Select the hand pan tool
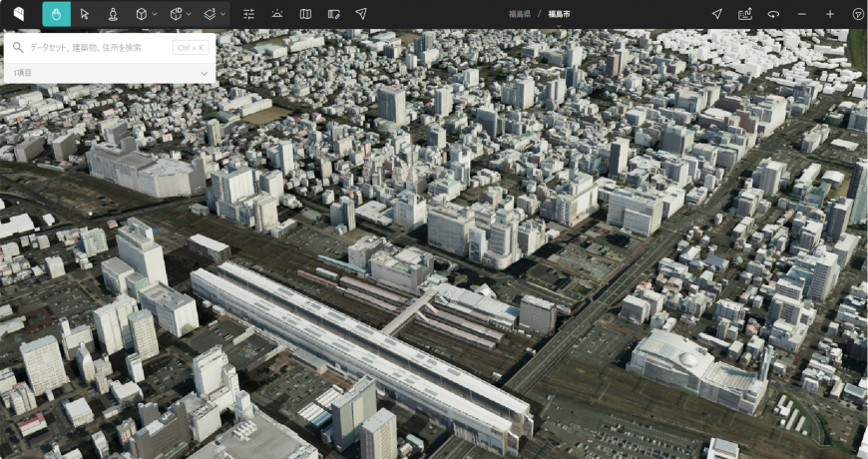The image size is (868, 459). 57,14
